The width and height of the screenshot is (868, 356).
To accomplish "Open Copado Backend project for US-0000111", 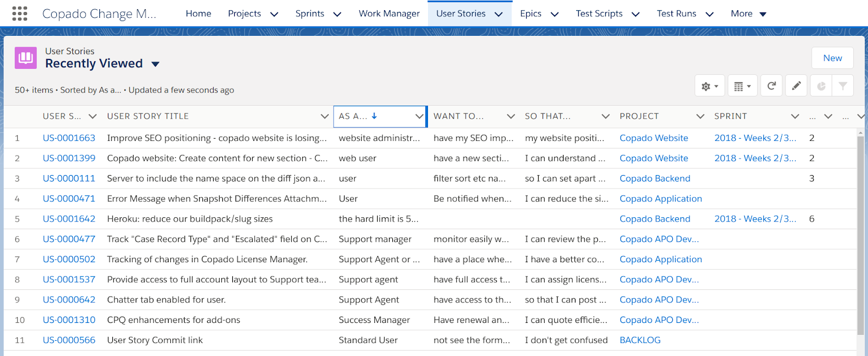I will tap(655, 178).
